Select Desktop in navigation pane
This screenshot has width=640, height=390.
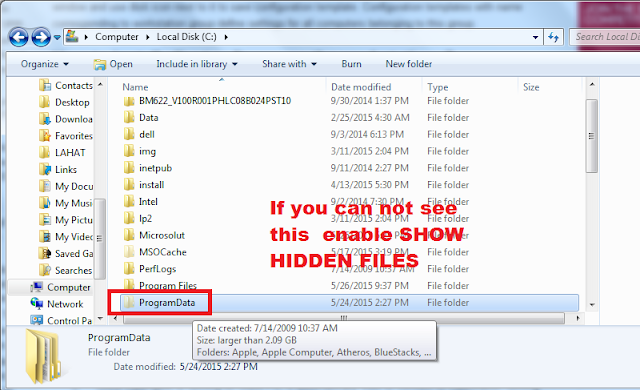64,102
